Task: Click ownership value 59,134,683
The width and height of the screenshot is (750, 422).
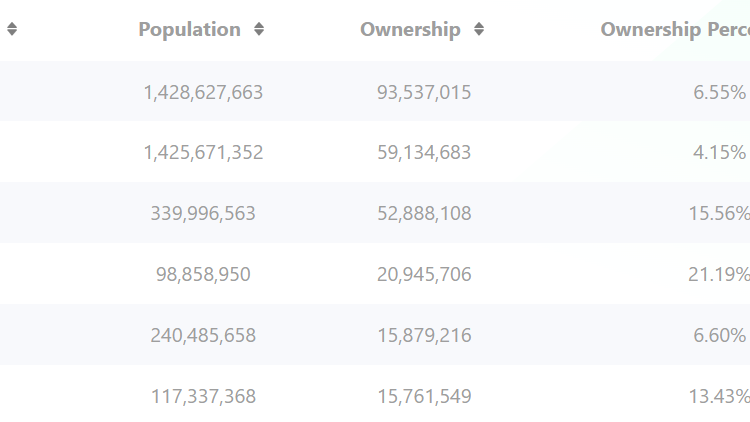Action: tap(424, 153)
